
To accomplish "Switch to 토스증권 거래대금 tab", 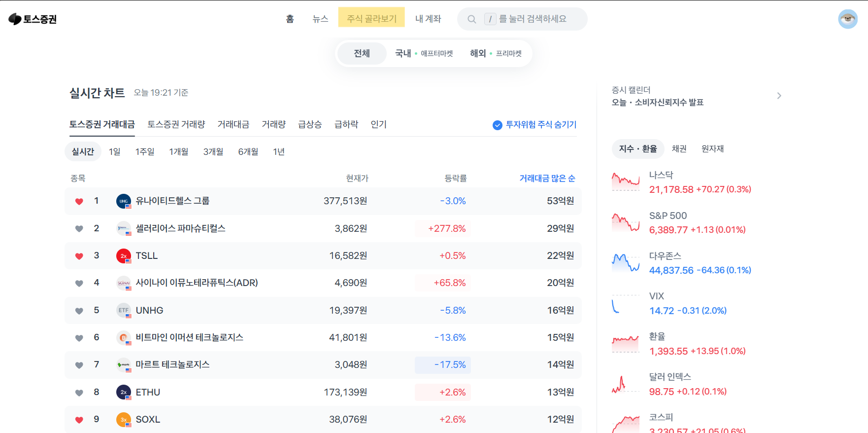I will (102, 124).
